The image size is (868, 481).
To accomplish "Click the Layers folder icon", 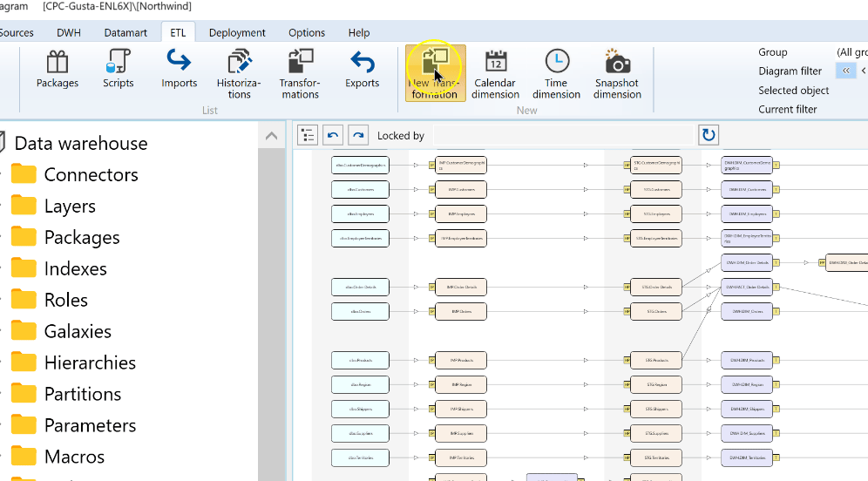I will click(24, 206).
